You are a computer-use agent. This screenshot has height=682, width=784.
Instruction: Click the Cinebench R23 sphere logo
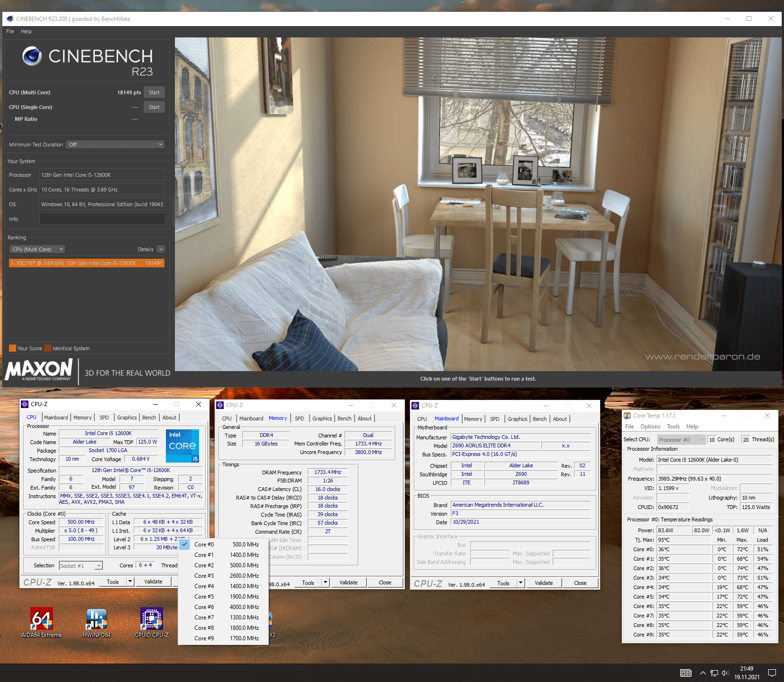coord(32,56)
